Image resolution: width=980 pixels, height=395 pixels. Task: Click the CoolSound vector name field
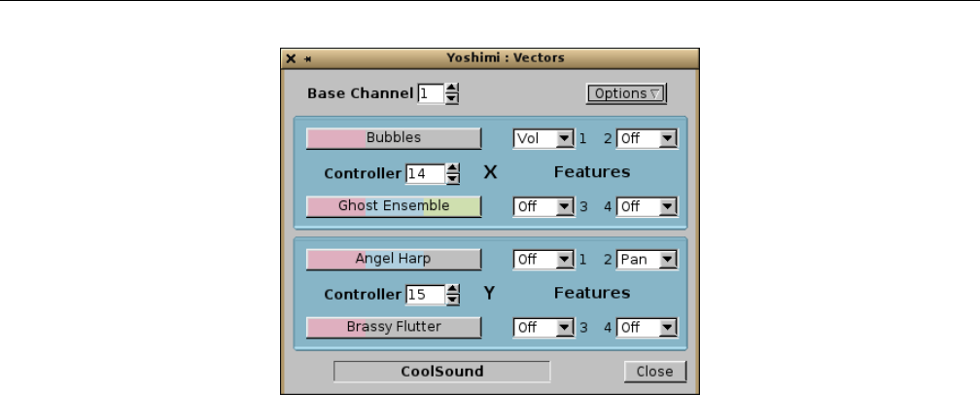[x=441, y=372]
